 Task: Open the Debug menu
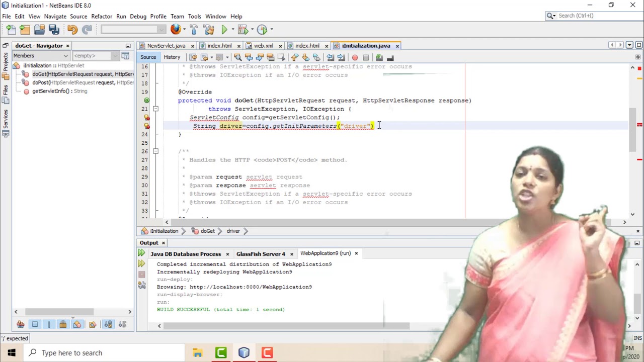138,16
